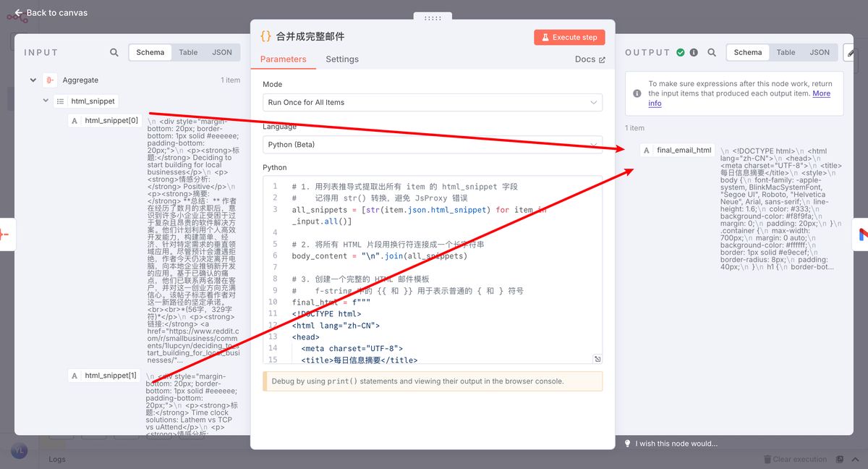Collapse the Aggregate item in the input tree
The width and height of the screenshot is (868, 469).
coord(33,80)
